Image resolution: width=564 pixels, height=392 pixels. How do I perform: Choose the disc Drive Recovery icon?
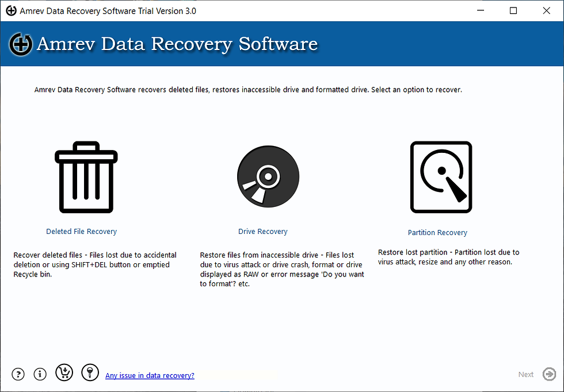tap(268, 176)
